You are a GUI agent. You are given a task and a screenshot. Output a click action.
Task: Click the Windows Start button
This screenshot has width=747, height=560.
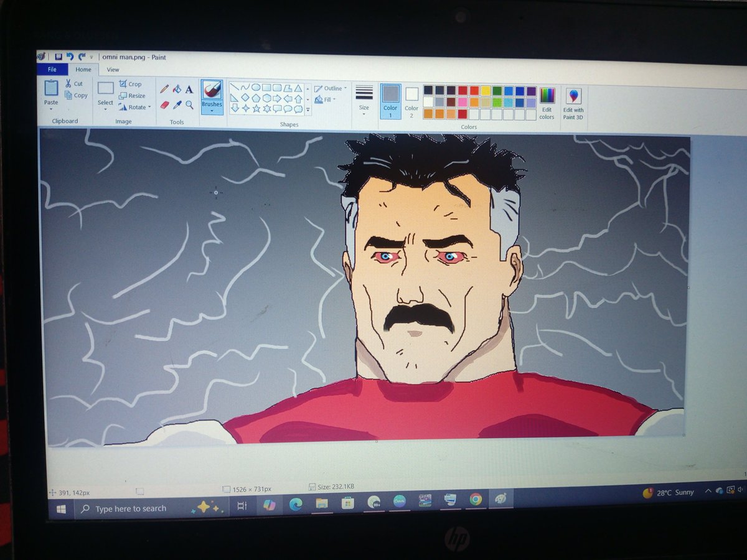click(61, 509)
